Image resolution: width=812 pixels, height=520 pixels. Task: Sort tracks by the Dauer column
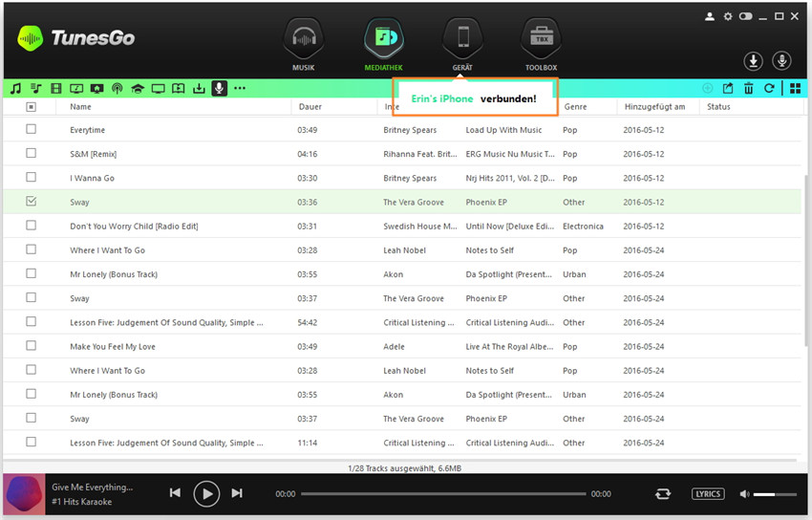pos(310,107)
